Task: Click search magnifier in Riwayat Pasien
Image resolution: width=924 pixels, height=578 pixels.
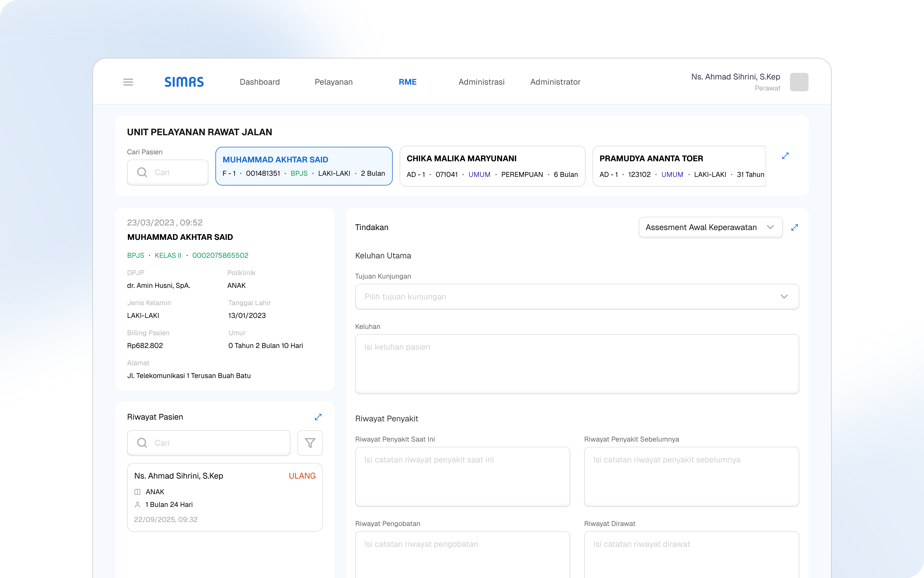Action: pyautogui.click(x=142, y=443)
